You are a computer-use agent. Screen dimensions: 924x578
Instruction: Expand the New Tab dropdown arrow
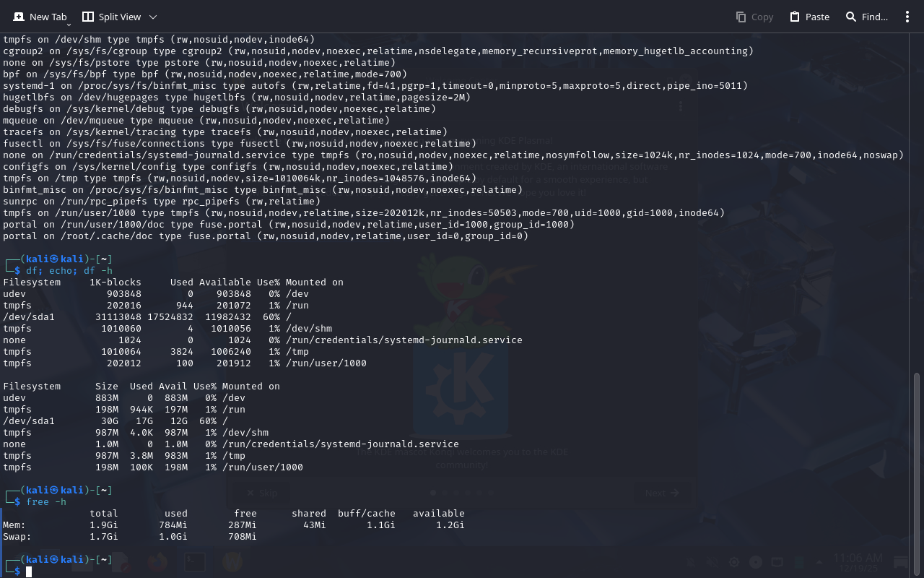[x=69, y=25]
